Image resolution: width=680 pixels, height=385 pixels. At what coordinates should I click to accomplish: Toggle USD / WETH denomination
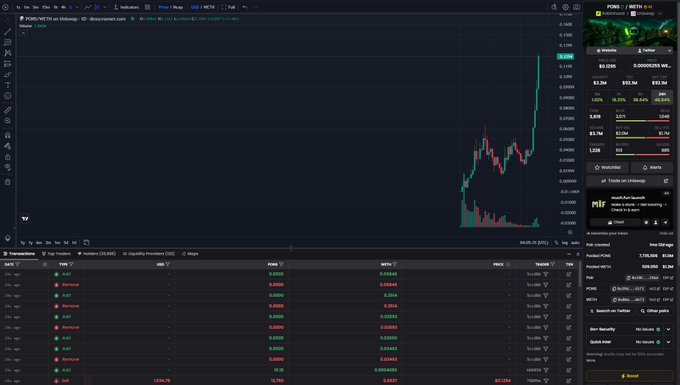203,7
